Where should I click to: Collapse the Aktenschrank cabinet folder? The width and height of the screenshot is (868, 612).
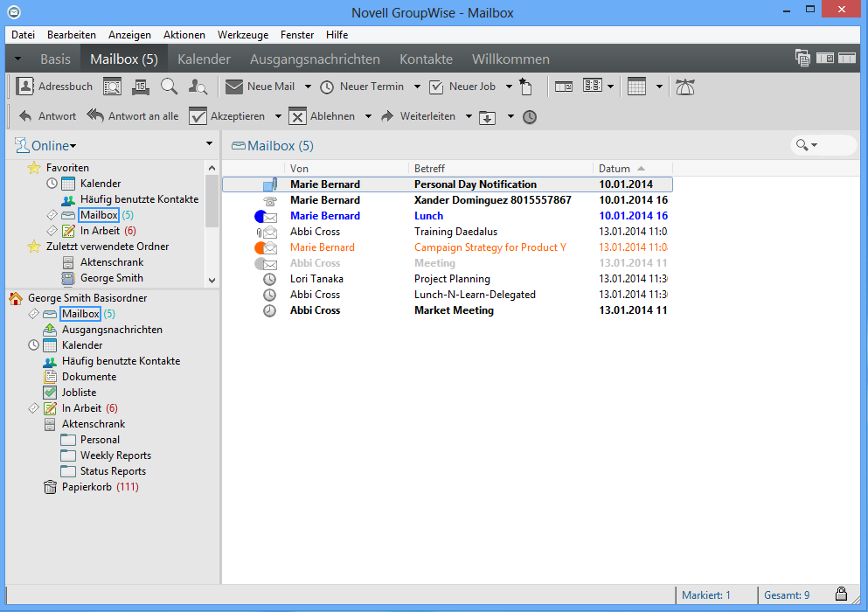pos(93,424)
